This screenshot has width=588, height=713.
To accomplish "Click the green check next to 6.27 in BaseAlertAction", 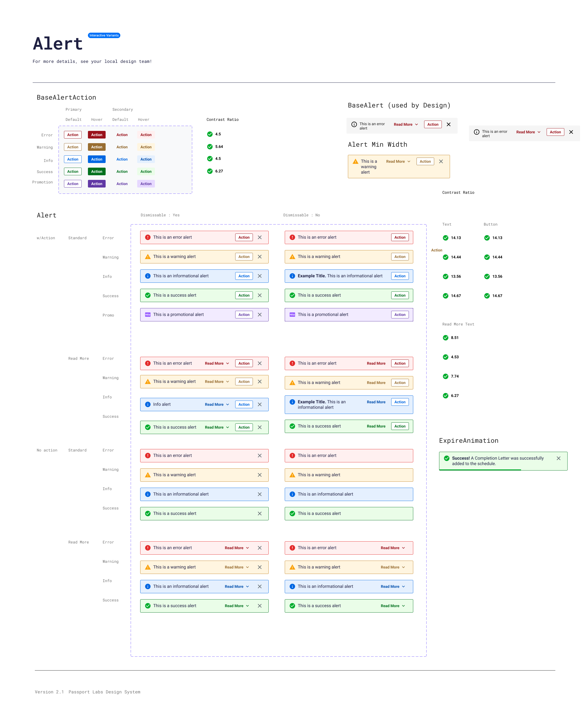I will [210, 171].
